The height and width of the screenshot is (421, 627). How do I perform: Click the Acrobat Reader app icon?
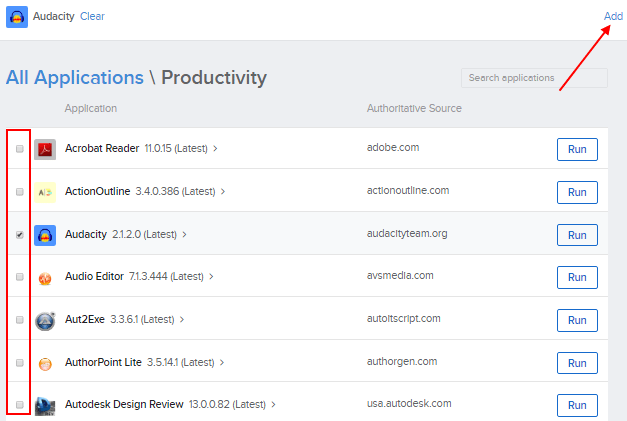click(x=45, y=149)
